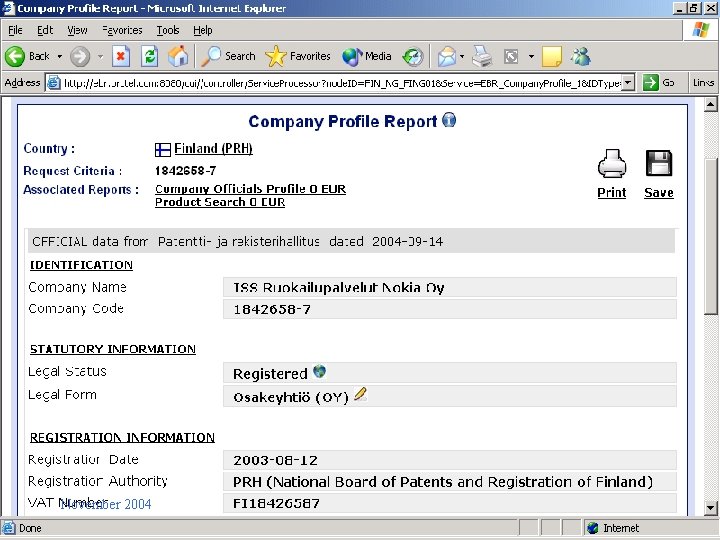Screen dimensions: 720x540
Task: Click the yellow Discuss note icon
Action: click(x=552, y=56)
